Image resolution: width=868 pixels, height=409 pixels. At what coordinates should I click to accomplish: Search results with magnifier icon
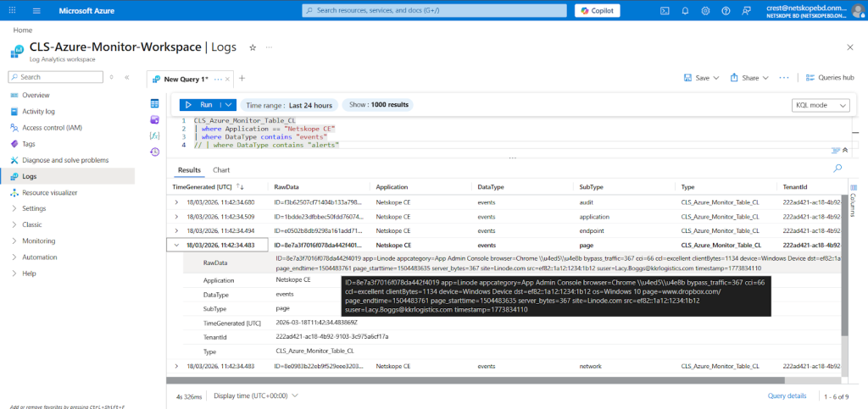(837, 169)
